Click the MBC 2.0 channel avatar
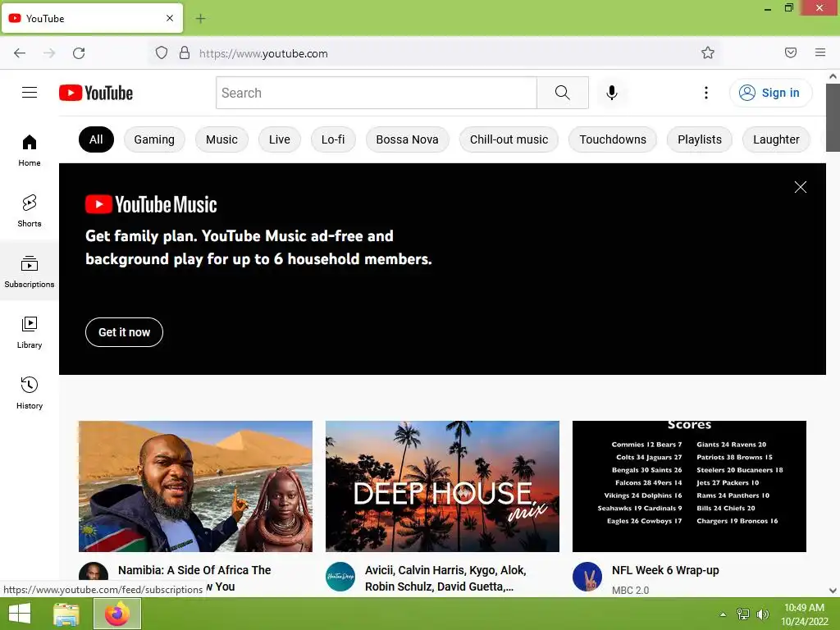 pos(587,577)
